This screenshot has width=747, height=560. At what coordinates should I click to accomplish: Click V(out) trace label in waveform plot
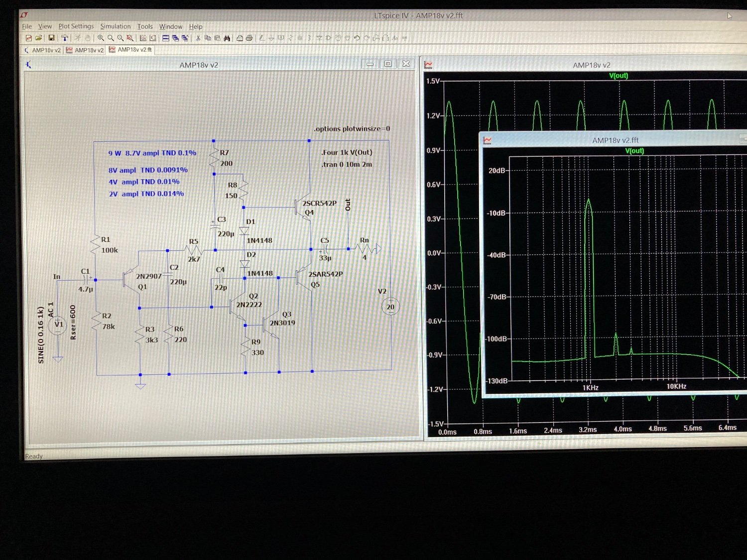tap(619, 76)
